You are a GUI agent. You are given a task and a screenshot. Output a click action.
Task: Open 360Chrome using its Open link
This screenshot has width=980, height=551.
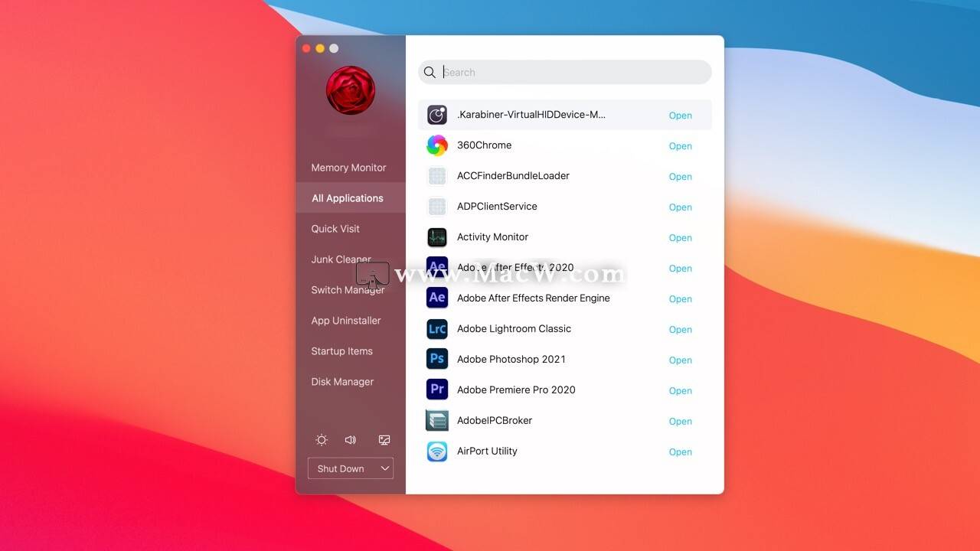pyautogui.click(x=681, y=146)
